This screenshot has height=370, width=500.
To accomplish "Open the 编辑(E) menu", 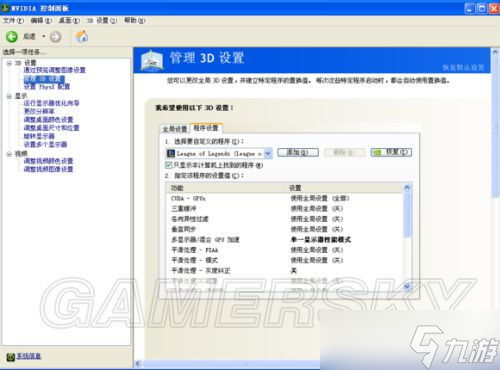I will coord(41,21).
